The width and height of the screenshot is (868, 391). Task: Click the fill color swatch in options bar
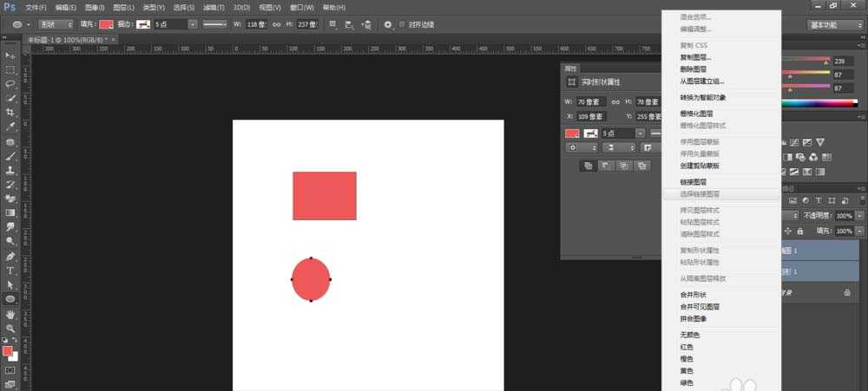[106, 24]
